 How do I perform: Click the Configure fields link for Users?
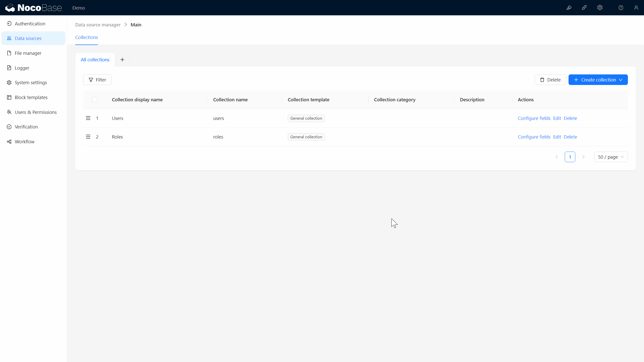(x=534, y=118)
